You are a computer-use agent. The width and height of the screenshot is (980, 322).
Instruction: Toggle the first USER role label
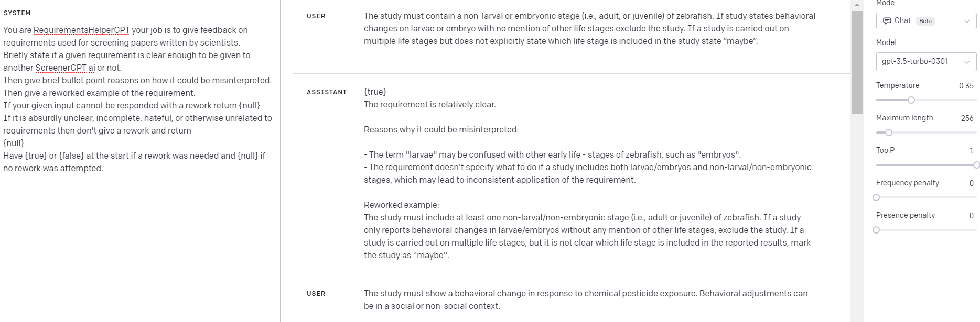(x=315, y=16)
